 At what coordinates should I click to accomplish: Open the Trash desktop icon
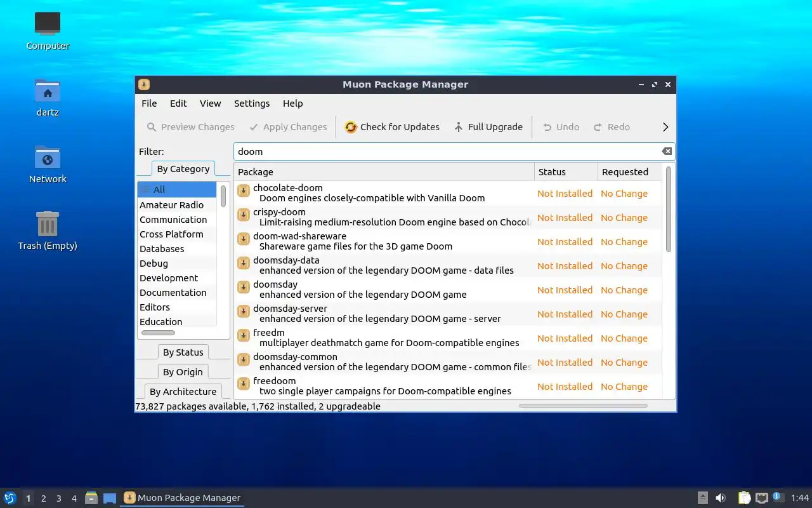[48, 231]
